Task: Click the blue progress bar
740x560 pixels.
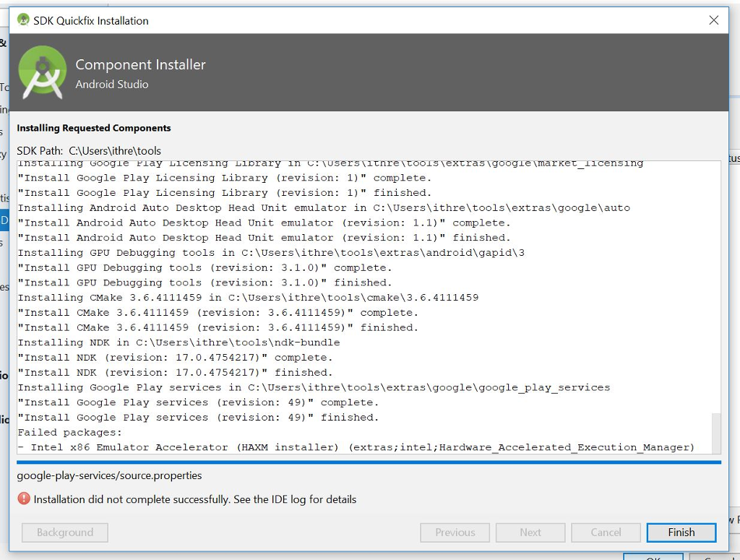Action: (x=370, y=462)
